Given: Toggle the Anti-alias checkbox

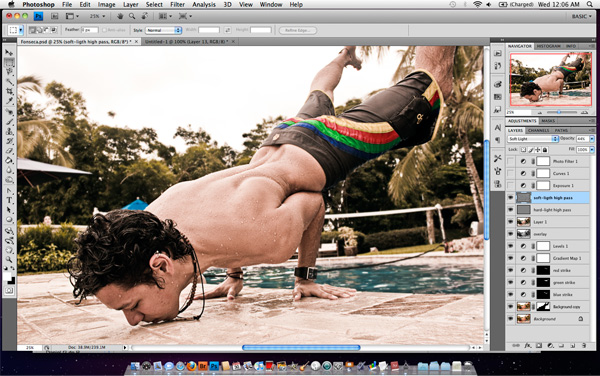Looking at the screenshot, I should click(x=104, y=30).
